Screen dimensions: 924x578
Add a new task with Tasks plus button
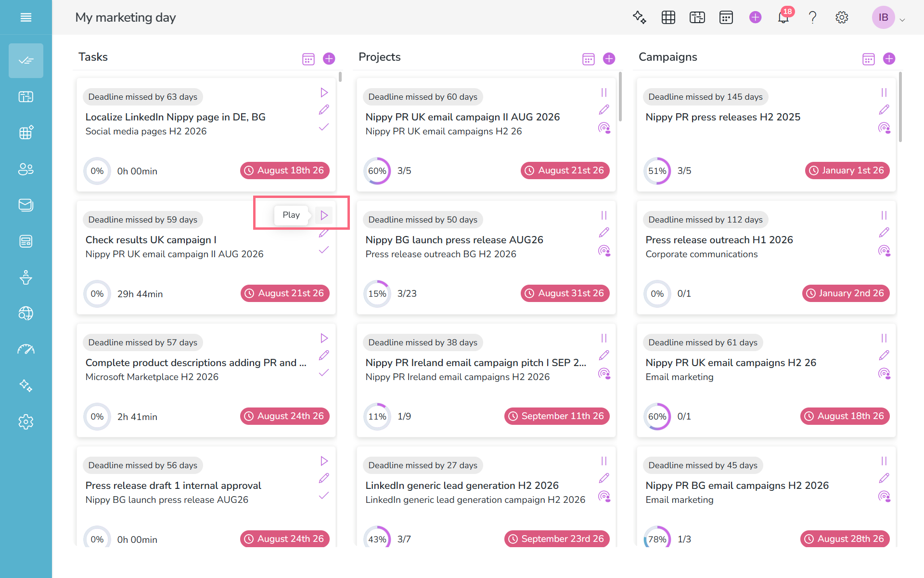329,59
